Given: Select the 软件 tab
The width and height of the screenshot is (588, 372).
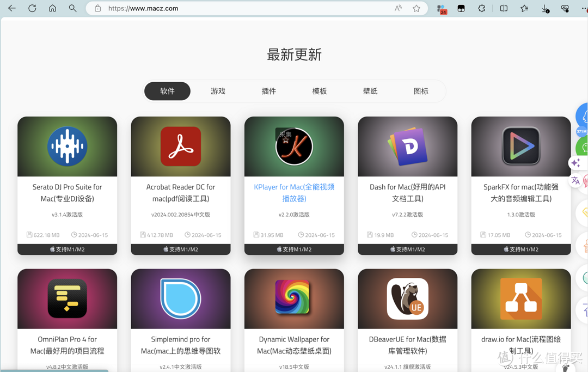Looking at the screenshot, I should (x=167, y=91).
